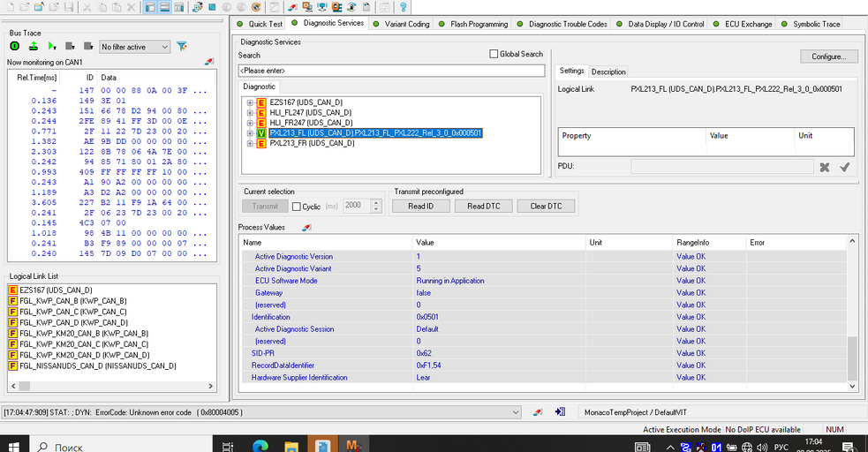Screen dimensions: 868x452
Task: Expand the HLI_FL247 tree node
Action: [x=250, y=113]
